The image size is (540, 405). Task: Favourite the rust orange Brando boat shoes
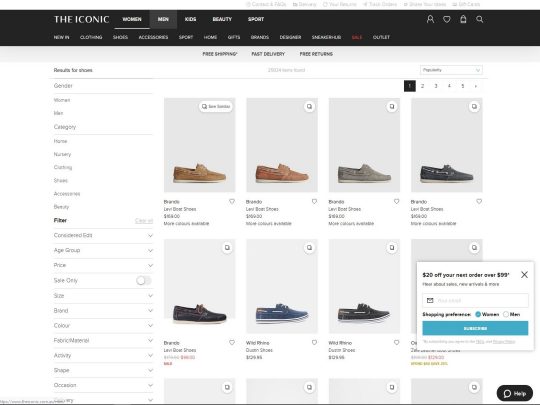(x=314, y=201)
